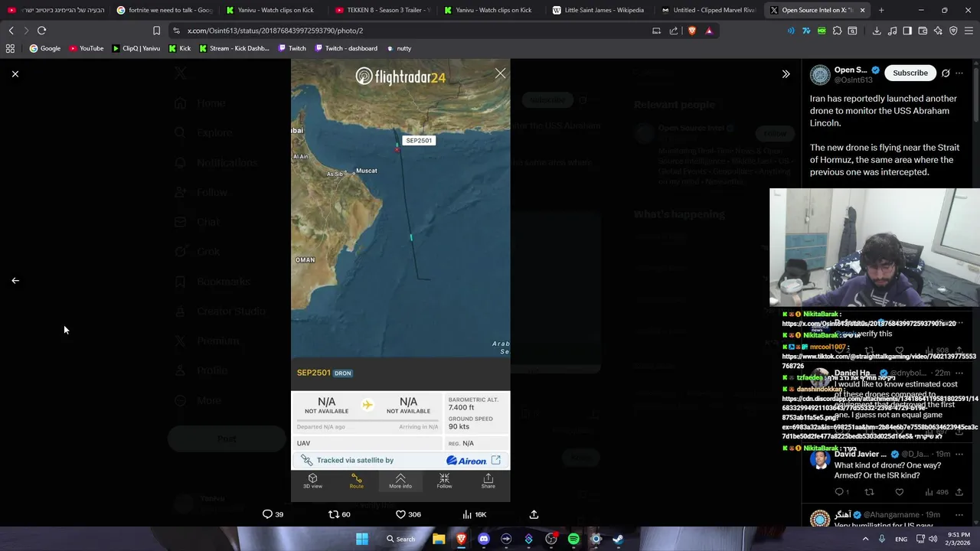The width and height of the screenshot is (980, 551).
Task: Open more options on Daniel Ha's reply
Action: tap(959, 373)
